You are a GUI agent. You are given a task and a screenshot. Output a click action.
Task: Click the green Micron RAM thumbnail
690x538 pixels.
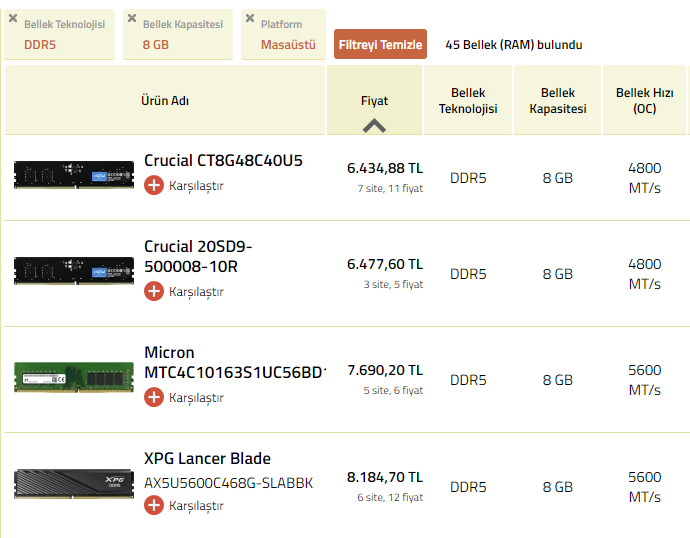(x=74, y=377)
